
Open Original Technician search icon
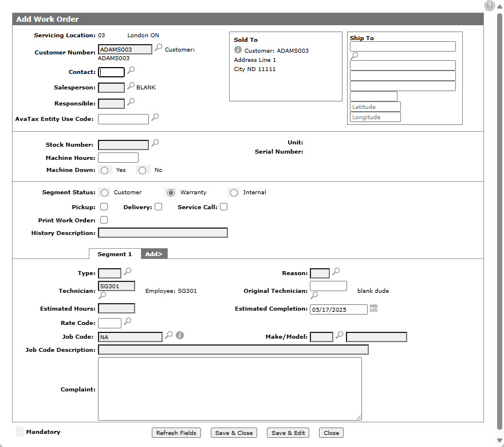point(314,295)
